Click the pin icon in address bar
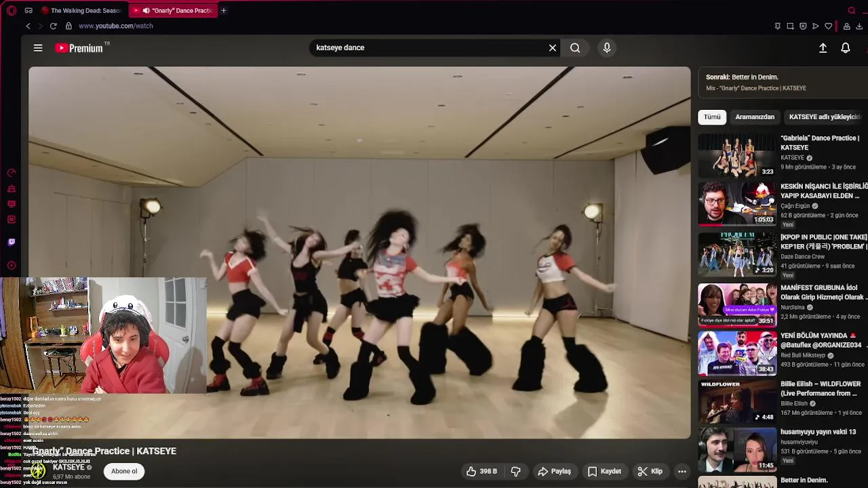Screen dimensions: 868x488 777,26
